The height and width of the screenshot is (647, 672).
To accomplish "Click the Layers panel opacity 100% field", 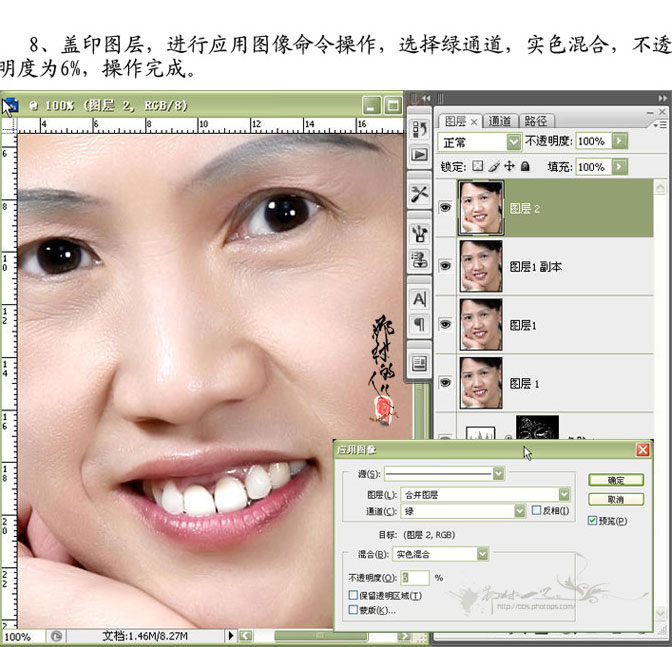I will [594, 141].
